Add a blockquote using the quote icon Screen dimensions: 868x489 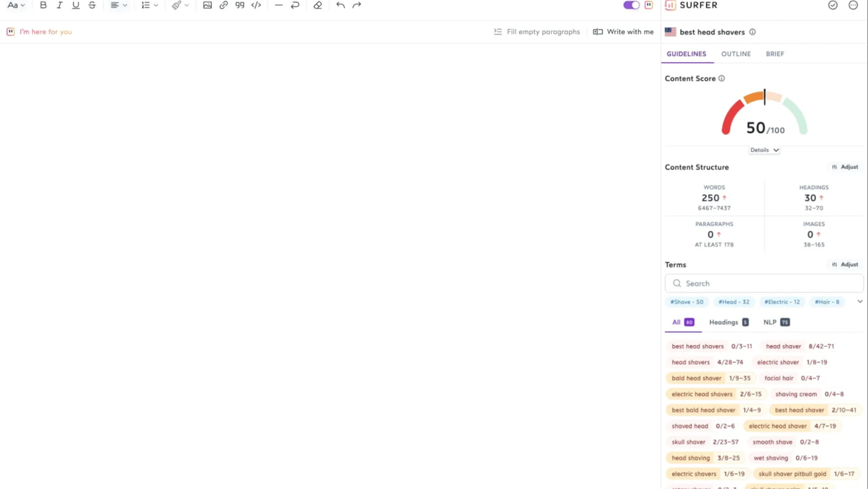click(240, 5)
